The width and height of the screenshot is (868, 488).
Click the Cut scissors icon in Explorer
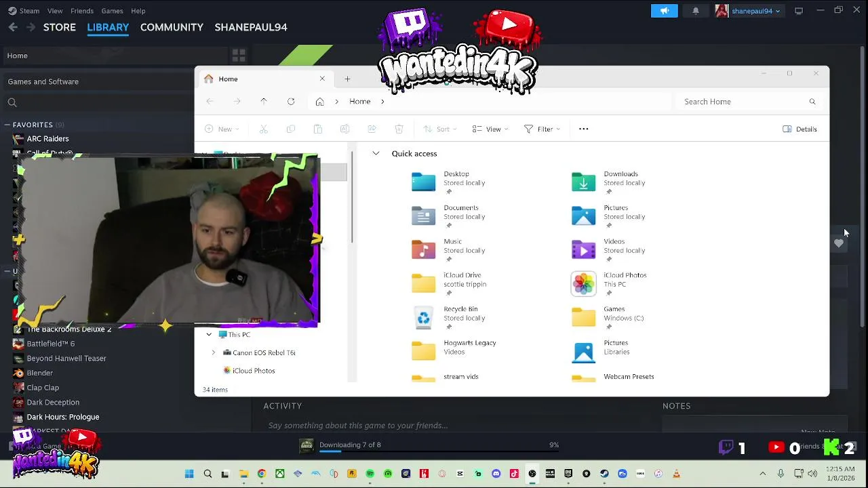264,129
